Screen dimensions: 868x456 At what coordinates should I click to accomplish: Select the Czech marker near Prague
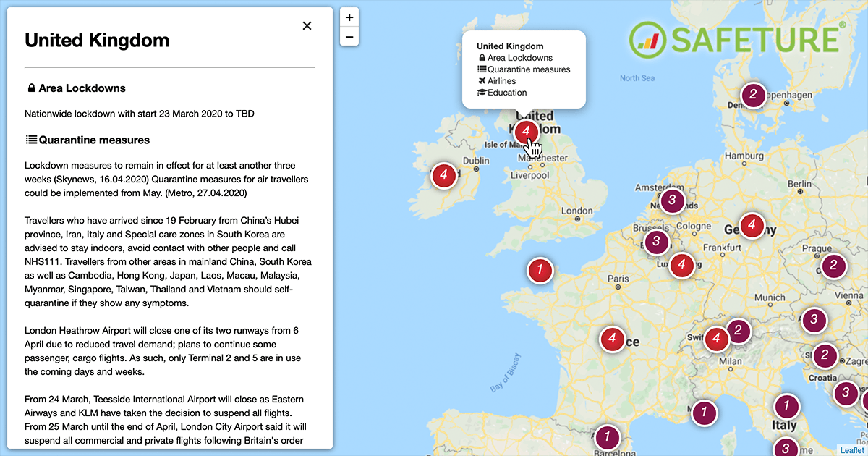[x=833, y=266]
